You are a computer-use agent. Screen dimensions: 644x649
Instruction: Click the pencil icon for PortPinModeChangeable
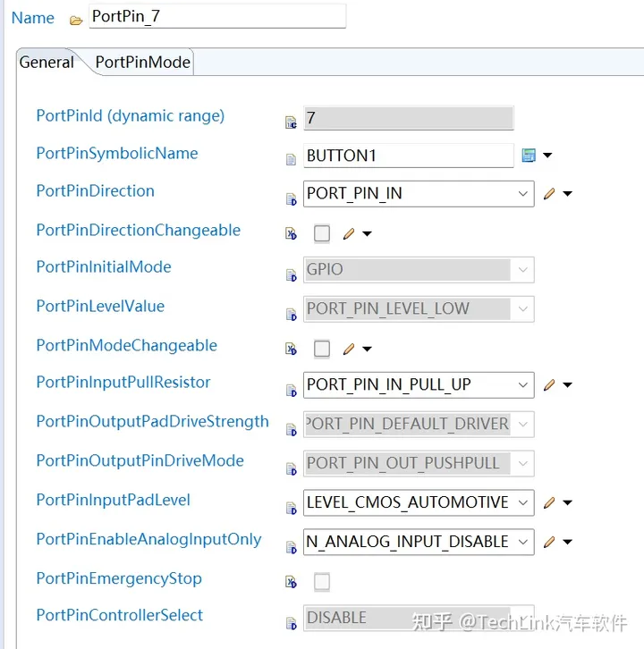349,349
